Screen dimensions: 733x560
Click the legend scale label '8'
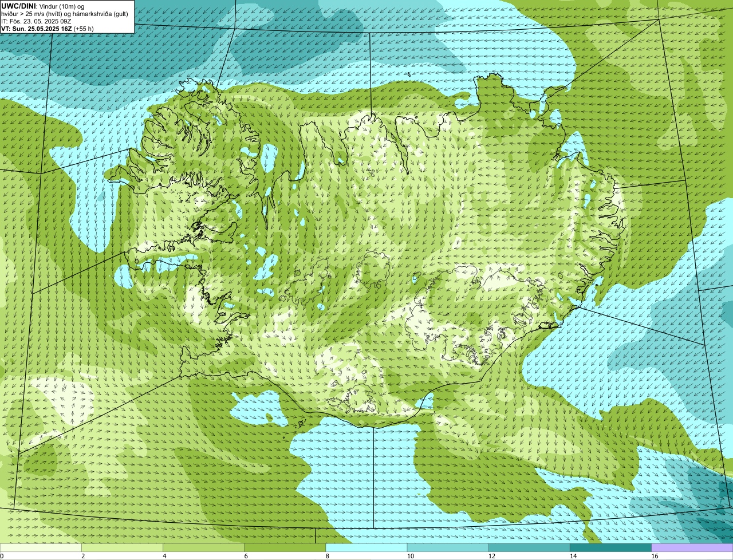(327, 556)
